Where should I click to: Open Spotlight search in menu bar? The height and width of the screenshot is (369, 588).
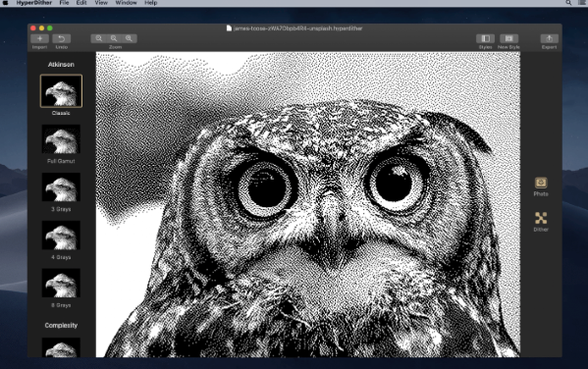(x=568, y=3)
